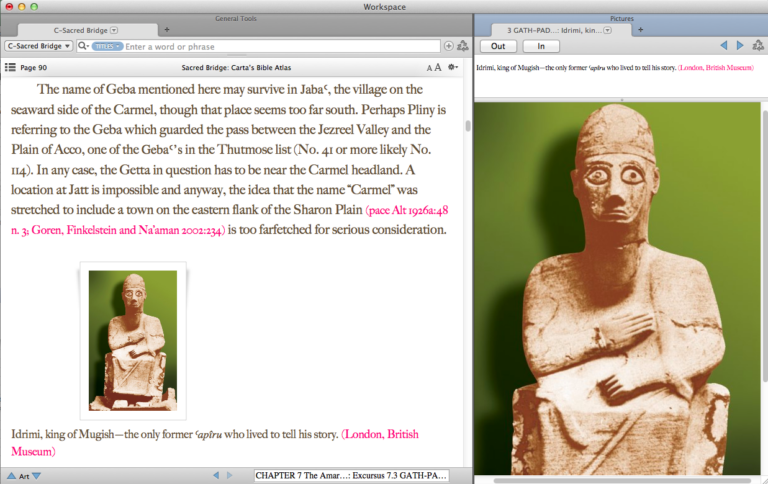This screenshot has height=484, width=768.
Task: Click the Out zoom button
Action: [498, 46]
